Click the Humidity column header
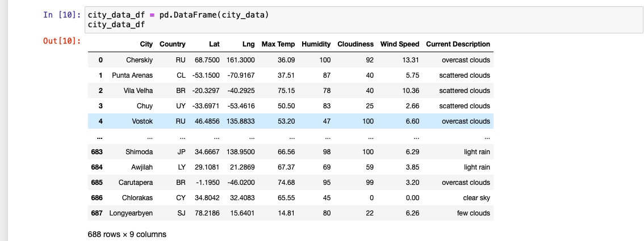 (316, 44)
